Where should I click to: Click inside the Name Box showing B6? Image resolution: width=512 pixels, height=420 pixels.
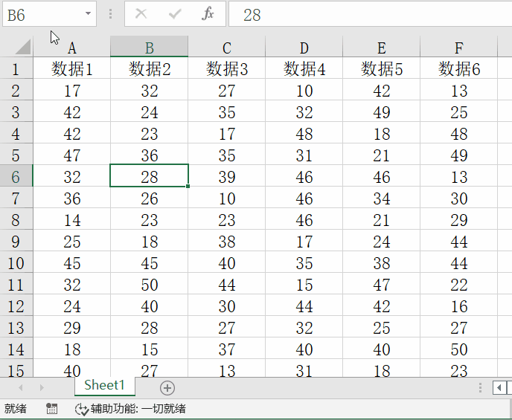pos(42,14)
